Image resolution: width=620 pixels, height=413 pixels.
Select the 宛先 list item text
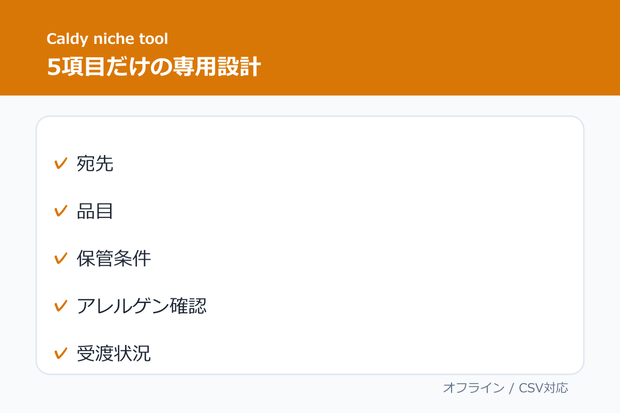pyautogui.click(x=95, y=163)
